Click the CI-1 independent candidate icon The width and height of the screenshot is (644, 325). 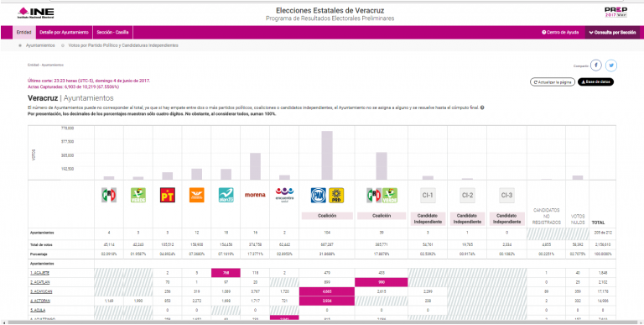(x=428, y=196)
